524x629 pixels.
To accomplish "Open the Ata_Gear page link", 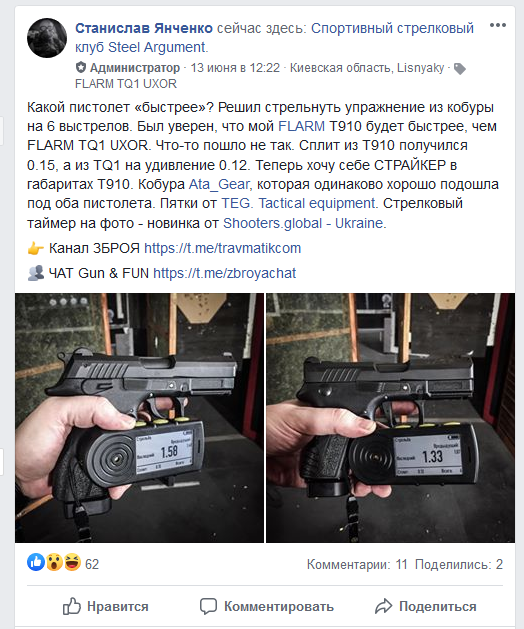I will [x=219, y=184].
